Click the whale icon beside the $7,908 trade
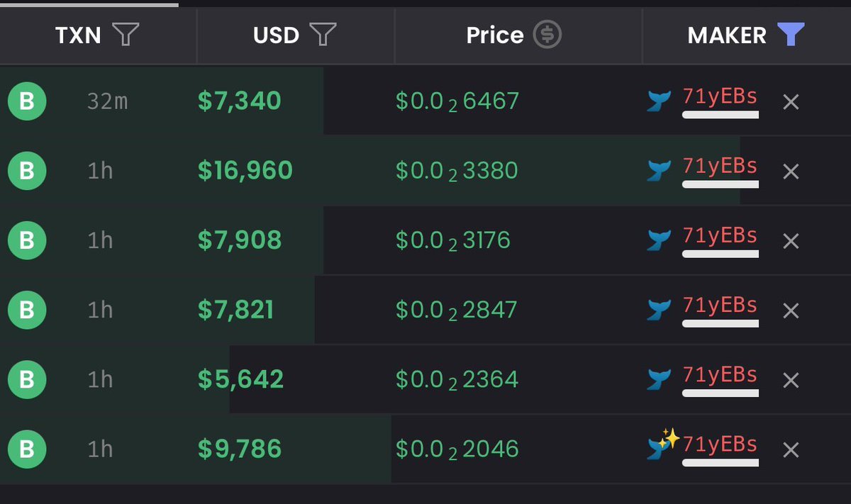Screen dimensions: 851x504 click(660, 240)
